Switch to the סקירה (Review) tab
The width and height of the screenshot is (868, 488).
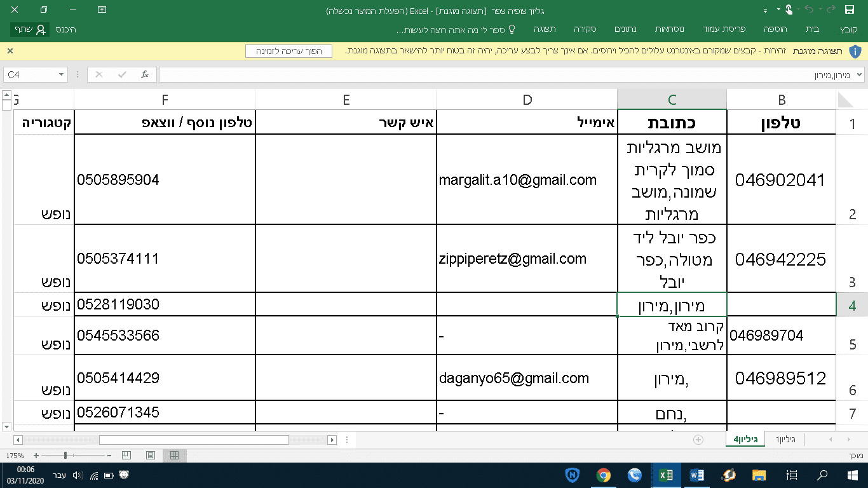(584, 29)
